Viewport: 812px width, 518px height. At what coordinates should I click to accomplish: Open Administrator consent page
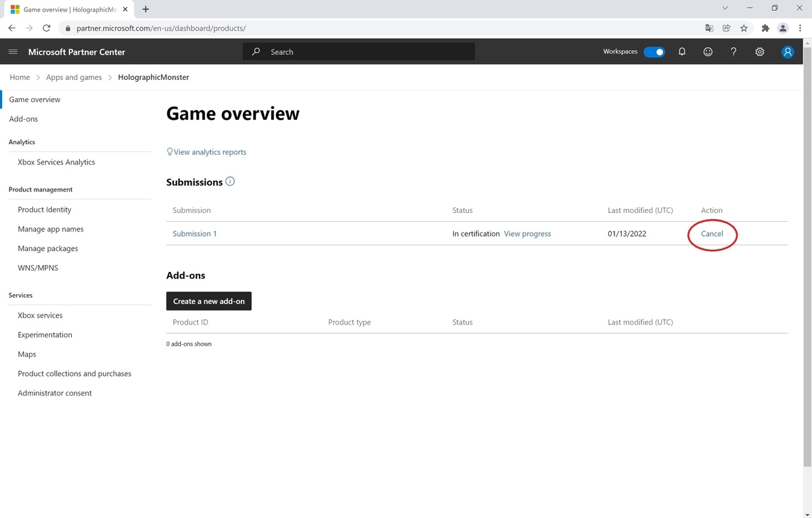click(x=55, y=393)
